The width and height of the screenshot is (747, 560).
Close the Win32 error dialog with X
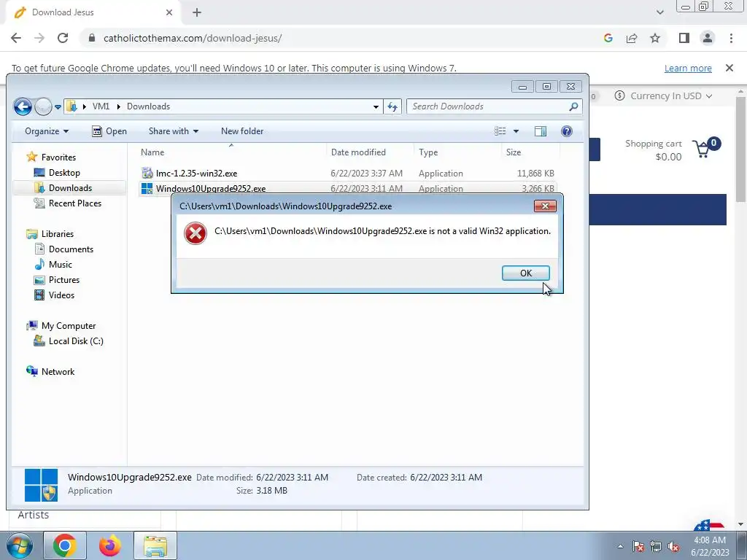[x=545, y=206]
